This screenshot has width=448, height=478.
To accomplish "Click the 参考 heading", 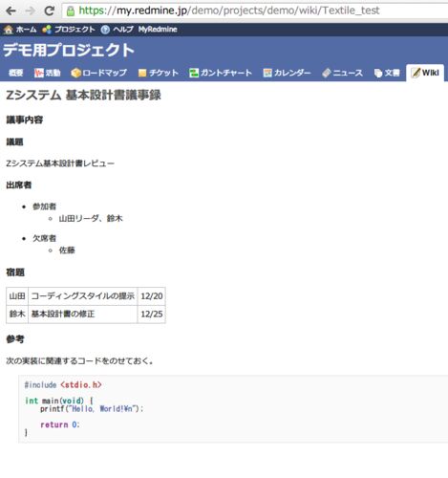I will (x=15, y=339).
